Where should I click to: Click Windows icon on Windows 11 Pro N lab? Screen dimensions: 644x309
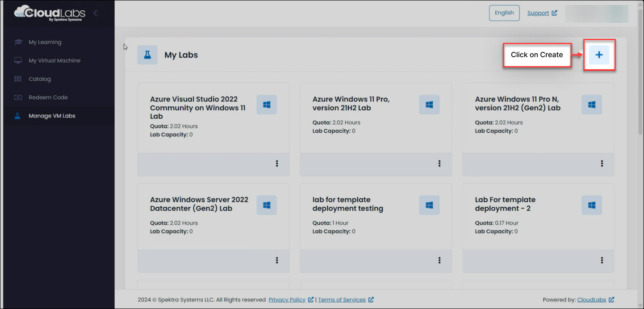tap(592, 105)
